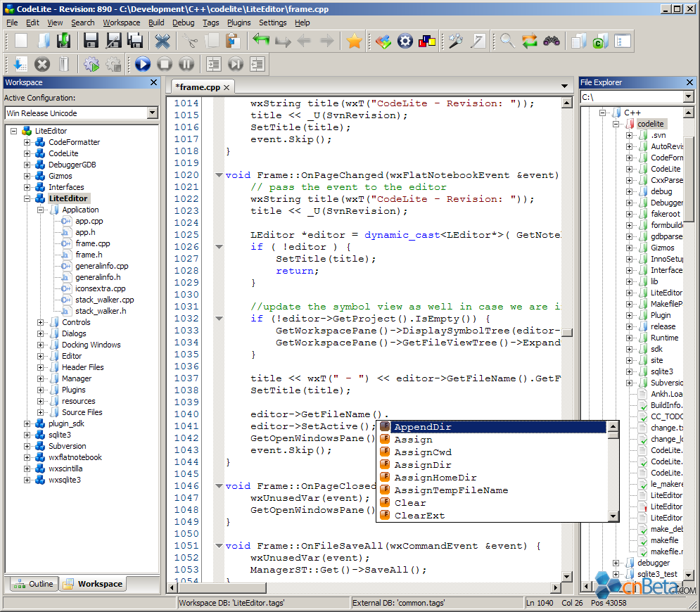Open the Active Configuration dropdown

[x=153, y=113]
